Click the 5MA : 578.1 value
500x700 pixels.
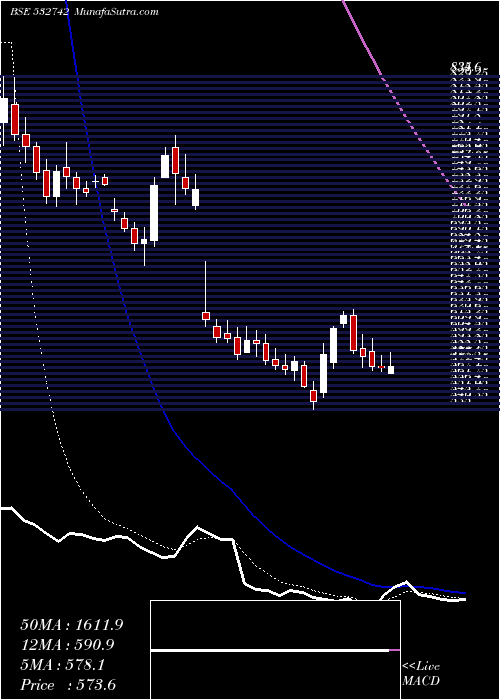pyautogui.click(x=62, y=665)
